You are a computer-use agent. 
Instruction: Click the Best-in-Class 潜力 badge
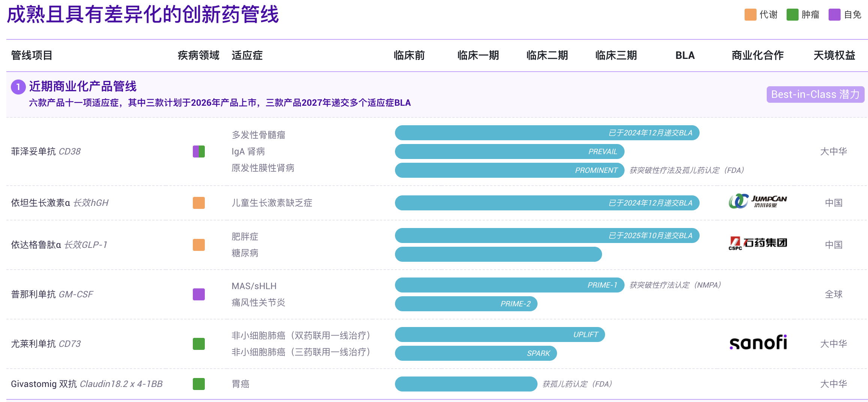(x=815, y=94)
